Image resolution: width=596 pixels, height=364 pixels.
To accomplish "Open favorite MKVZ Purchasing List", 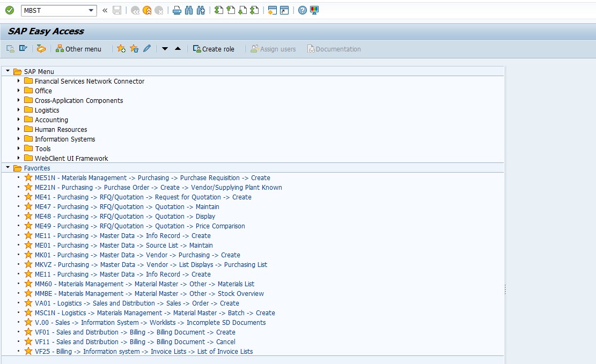I will [x=151, y=264].
